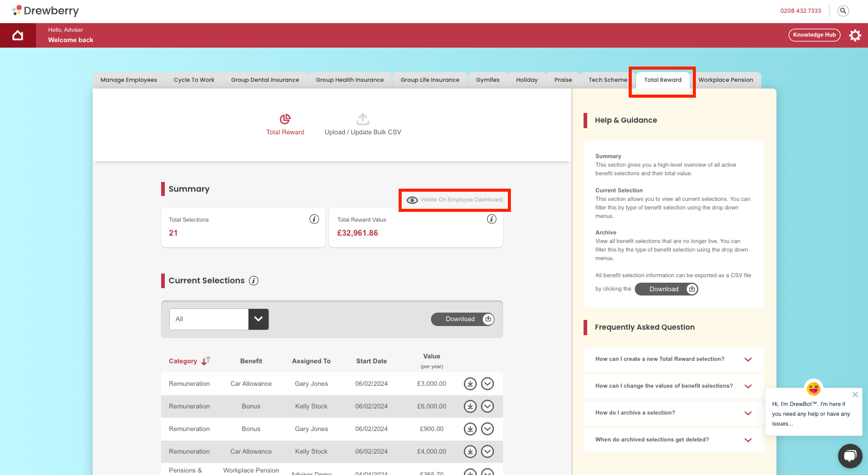868x475 pixels.
Task: Toggle Visible On Employee Dashboard eye
Action: pyautogui.click(x=412, y=200)
